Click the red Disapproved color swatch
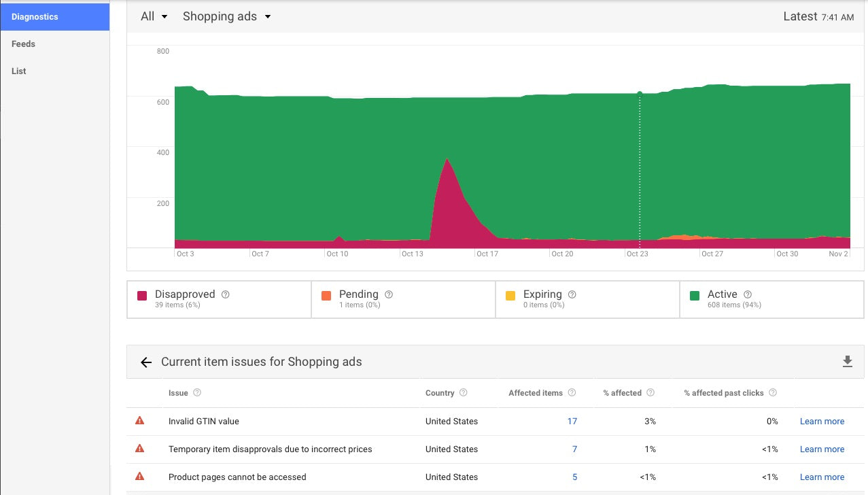868x495 pixels. tap(142, 296)
